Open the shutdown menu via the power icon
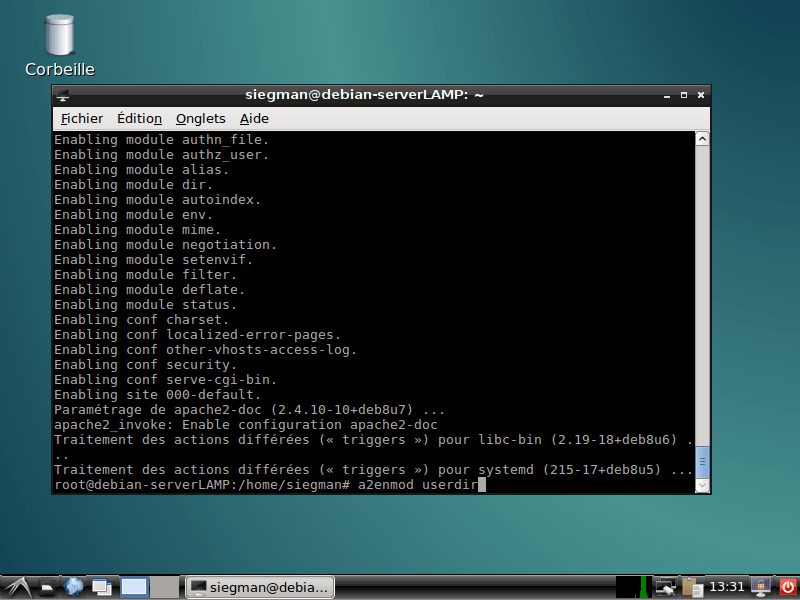Image resolution: width=800 pixels, height=600 pixels. 787,586
